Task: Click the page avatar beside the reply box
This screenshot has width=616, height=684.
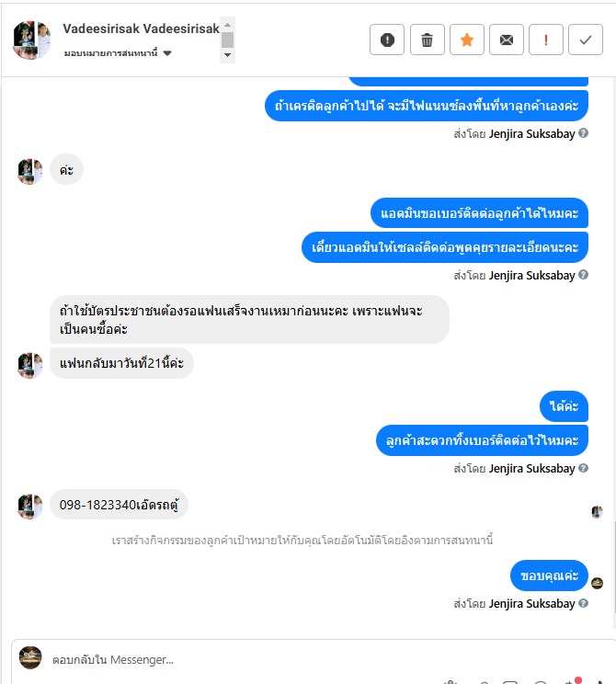Action: click(x=30, y=657)
